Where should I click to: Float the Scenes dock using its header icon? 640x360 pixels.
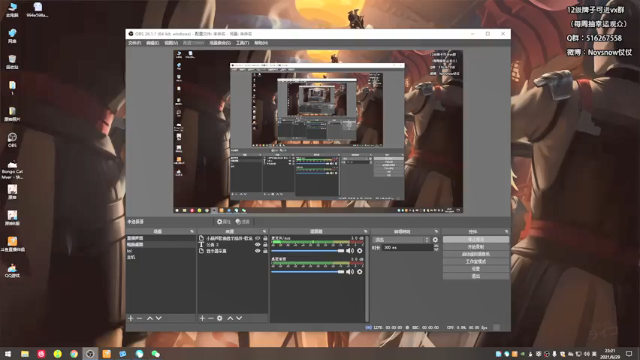192,231
